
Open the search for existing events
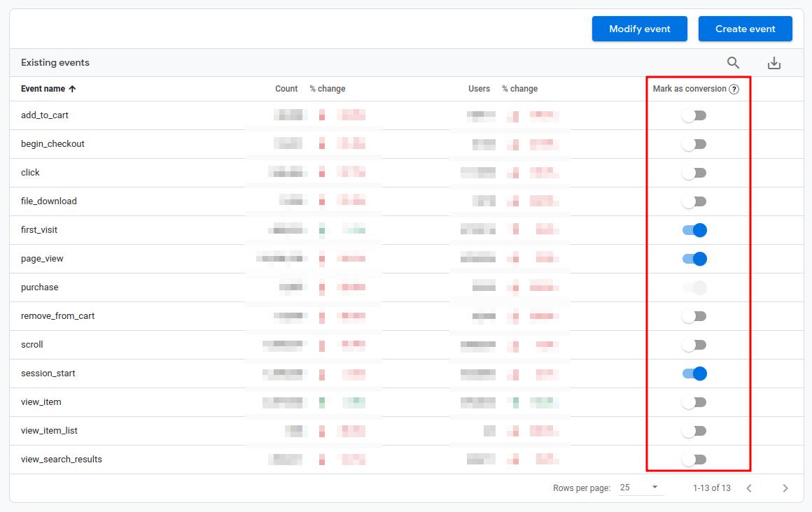[733, 62]
